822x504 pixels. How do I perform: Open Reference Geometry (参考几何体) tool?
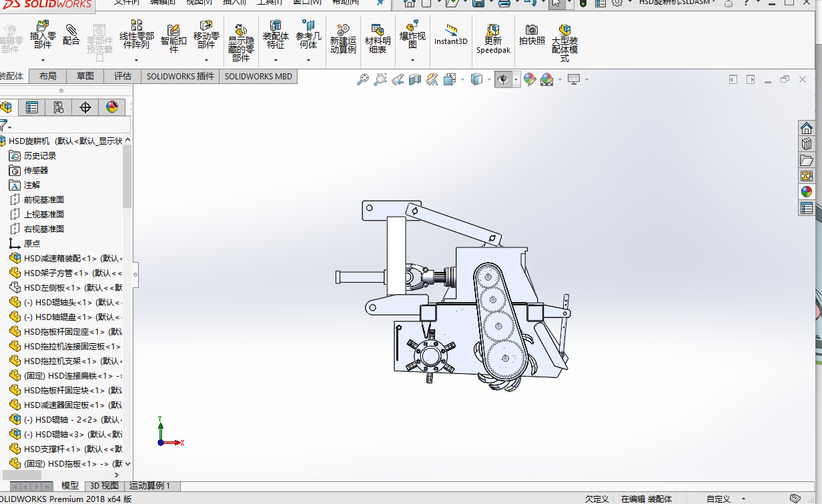[x=308, y=35]
